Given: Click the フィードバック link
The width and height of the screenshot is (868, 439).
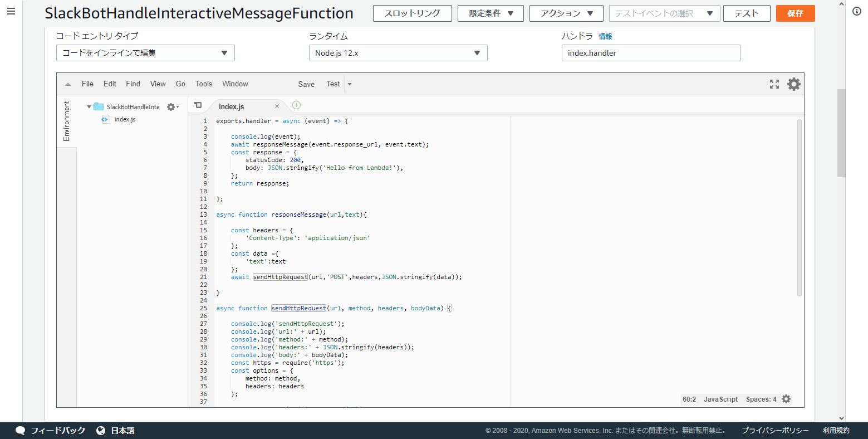Looking at the screenshot, I should (x=58, y=431).
